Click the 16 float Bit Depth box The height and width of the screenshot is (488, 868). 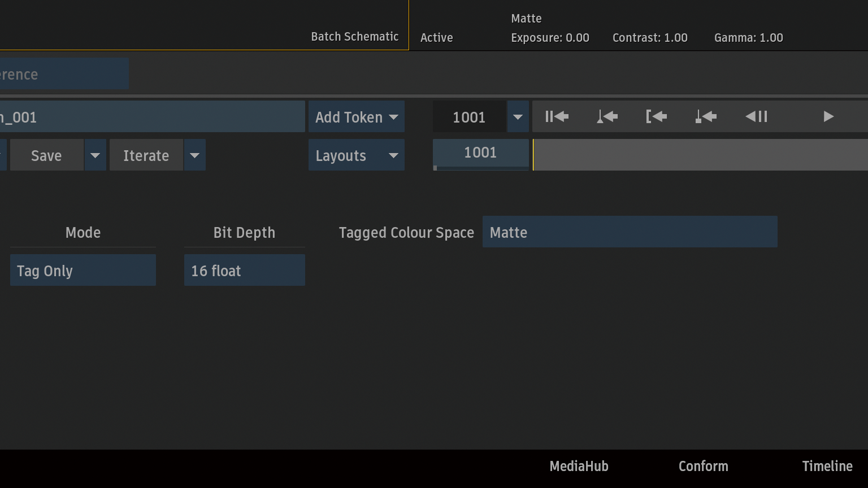[x=244, y=271]
